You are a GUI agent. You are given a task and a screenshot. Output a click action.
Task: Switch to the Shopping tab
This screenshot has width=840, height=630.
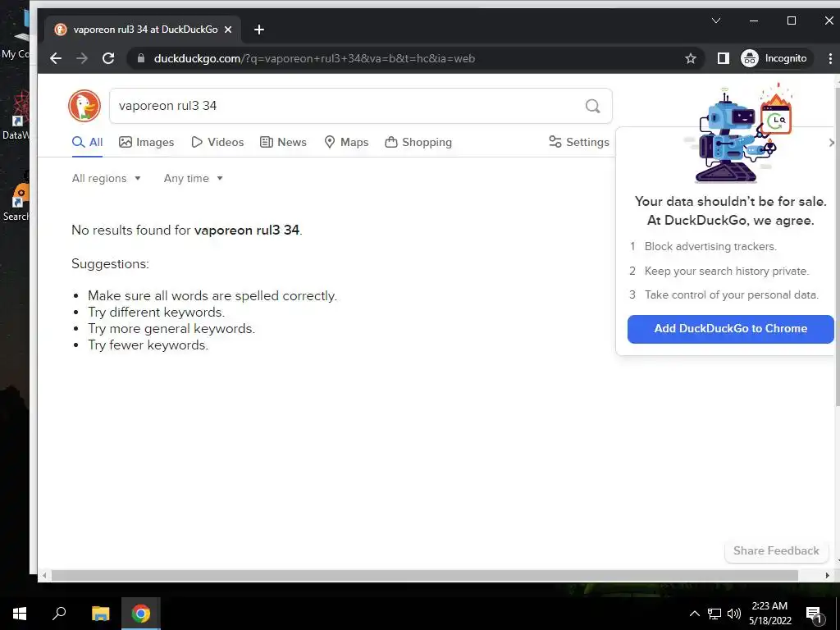coord(418,142)
